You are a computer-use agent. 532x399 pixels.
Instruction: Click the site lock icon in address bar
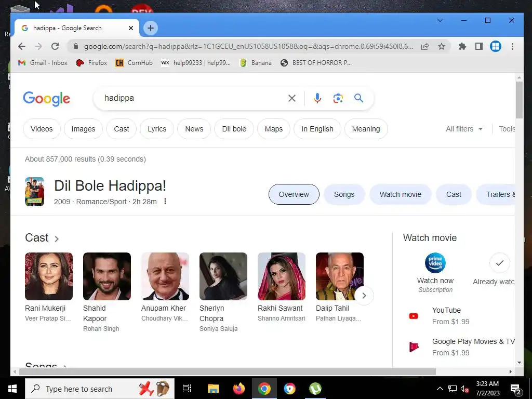(76, 46)
